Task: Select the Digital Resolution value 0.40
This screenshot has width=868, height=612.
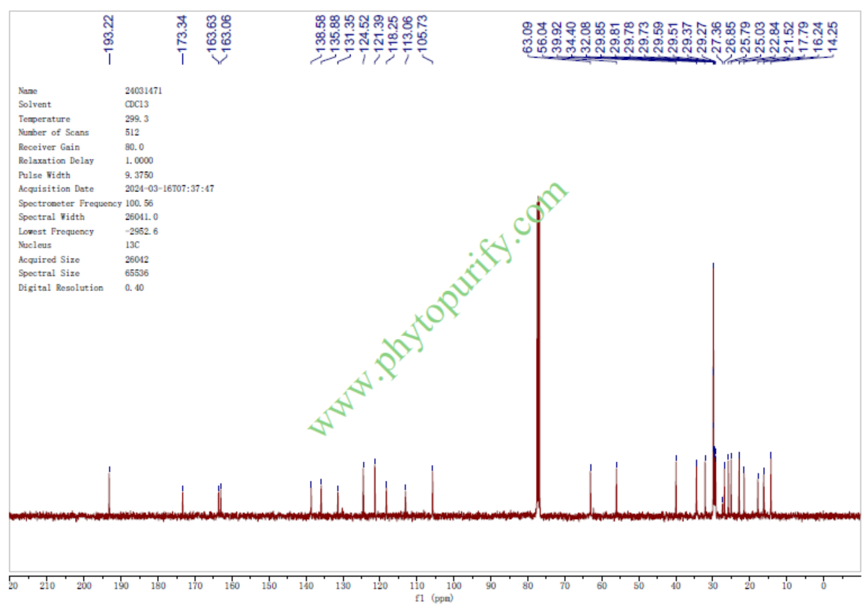Action: pos(134,288)
